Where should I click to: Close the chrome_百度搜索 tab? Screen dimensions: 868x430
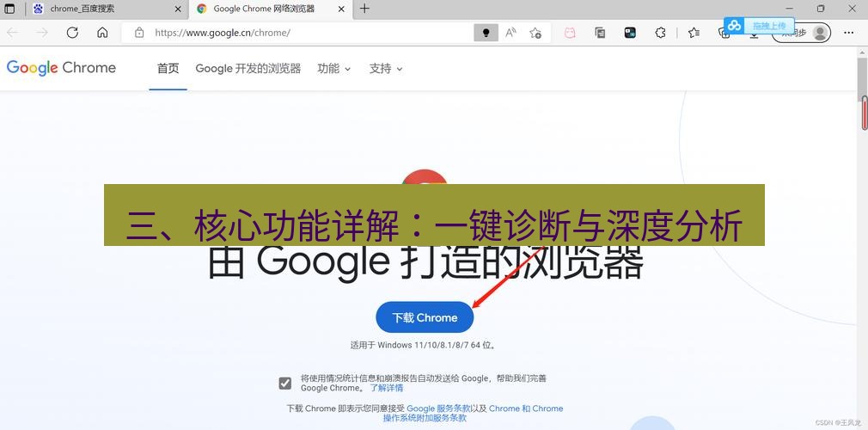click(178, 9)
